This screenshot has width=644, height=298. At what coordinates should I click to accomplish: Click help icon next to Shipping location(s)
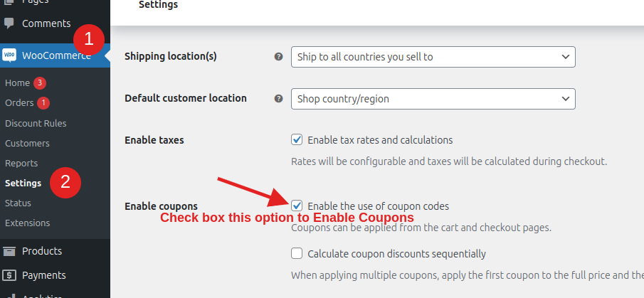(278, 57)
